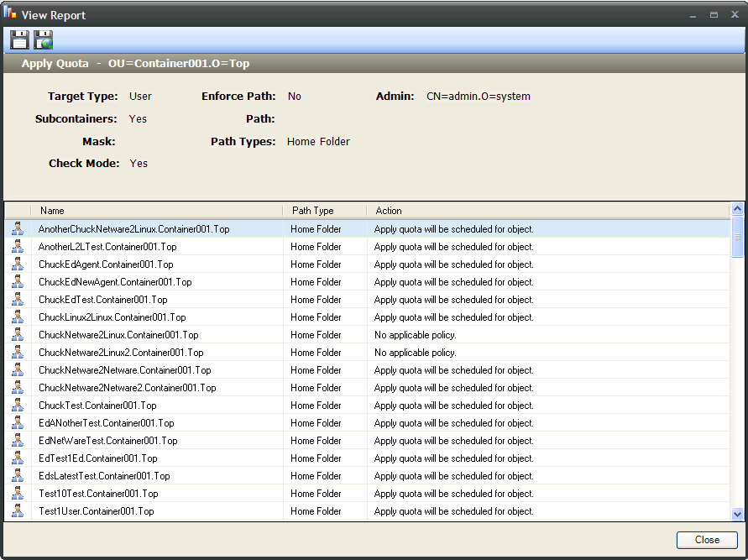Click the scrollbar down arrow
The image size is (748, 560).
coord(737,514)
